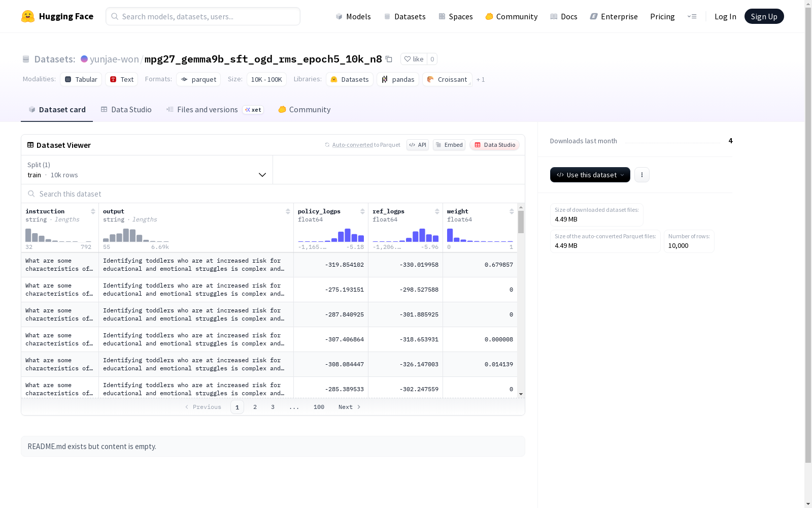This screenshot has height=508, width=812.
Task: Sort by the output column
Action: [x=288, y=211]
